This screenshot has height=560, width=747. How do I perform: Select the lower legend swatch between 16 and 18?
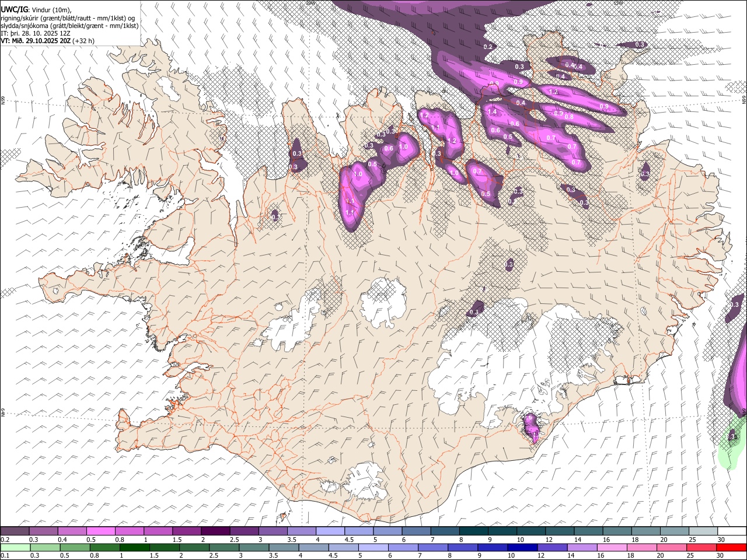coord(612,548)
